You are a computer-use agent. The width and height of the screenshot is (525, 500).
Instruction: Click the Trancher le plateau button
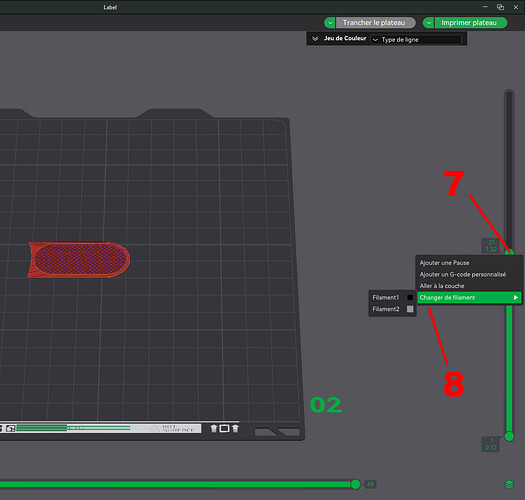375,23
